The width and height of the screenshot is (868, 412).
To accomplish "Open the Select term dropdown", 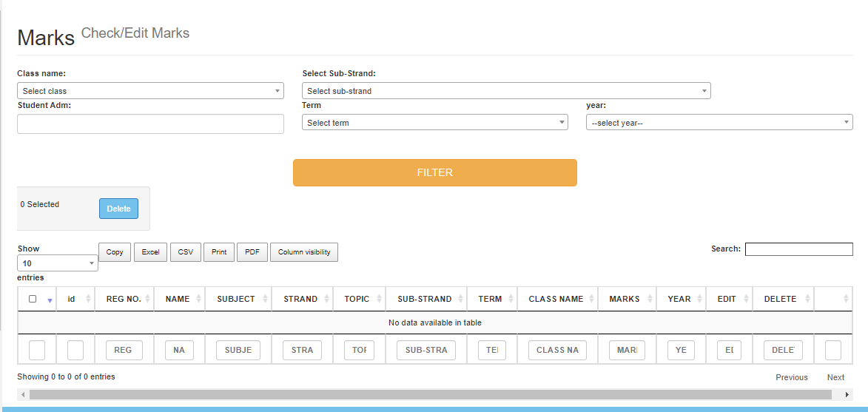I will [x=434, y=123].
